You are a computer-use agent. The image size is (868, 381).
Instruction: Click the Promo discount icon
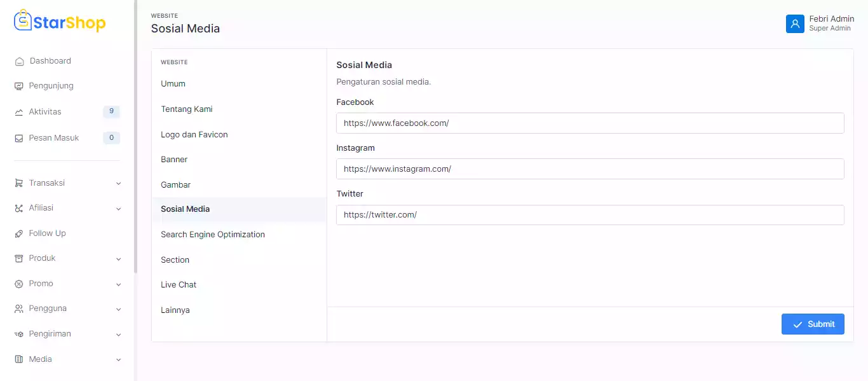click(x=19, y=284)
